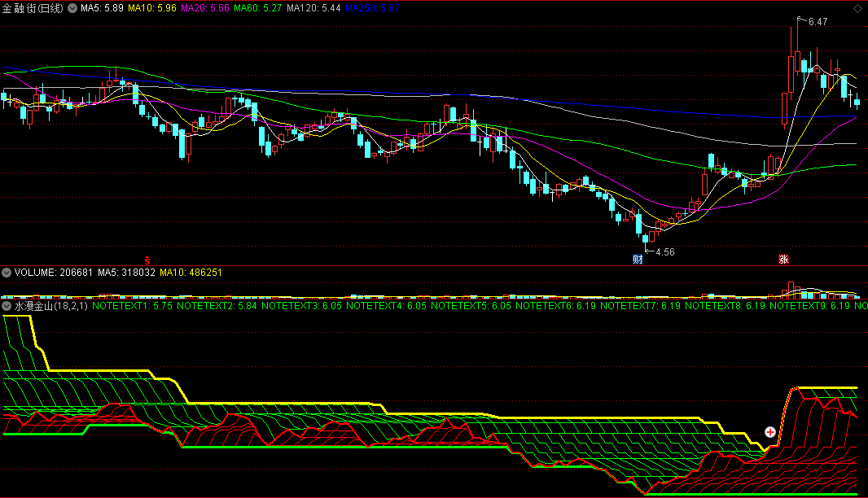The height and width of the screenshot is (498, 868).
Task: Select the MA120: 5.44 label
Action: click(313, 8)
